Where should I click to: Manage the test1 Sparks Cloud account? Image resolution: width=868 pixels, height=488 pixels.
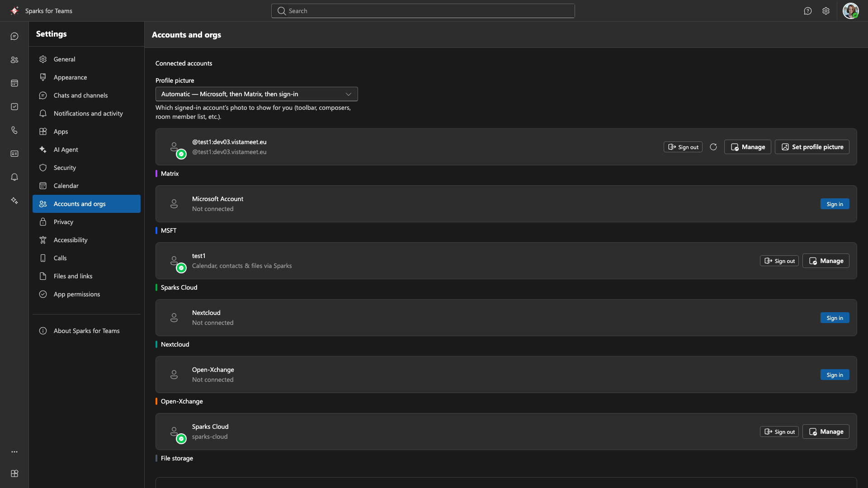(826, 261)
